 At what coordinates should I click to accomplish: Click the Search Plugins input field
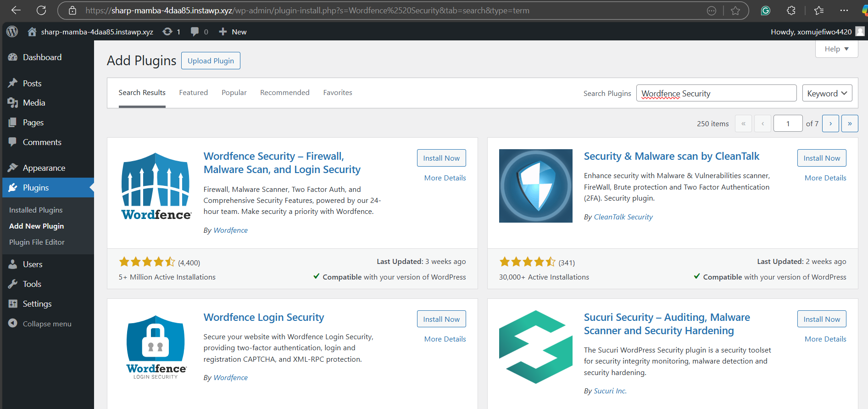(x=716, y=93)
